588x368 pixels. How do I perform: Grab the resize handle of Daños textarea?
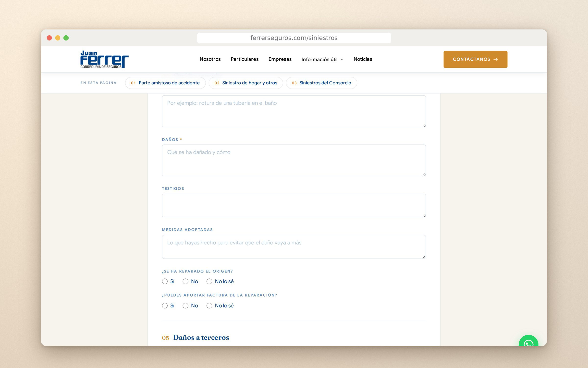click(x=424, y=174)
